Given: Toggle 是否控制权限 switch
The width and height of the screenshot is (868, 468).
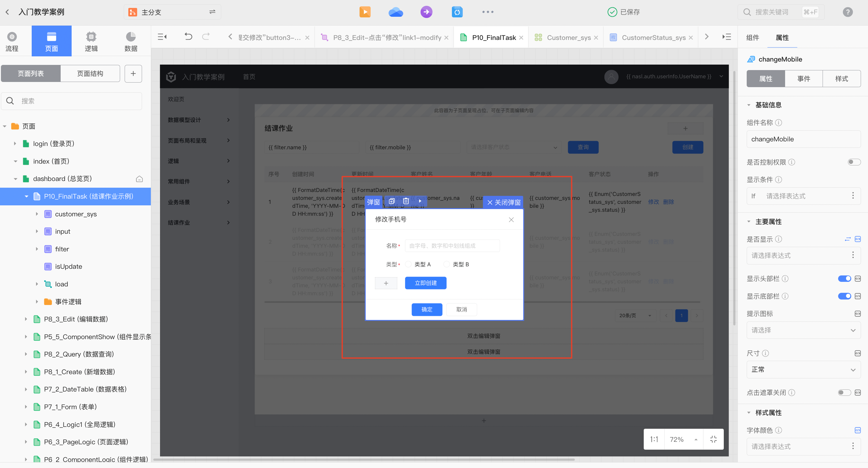Looking at the screenshot, I should tap(854, 162).
